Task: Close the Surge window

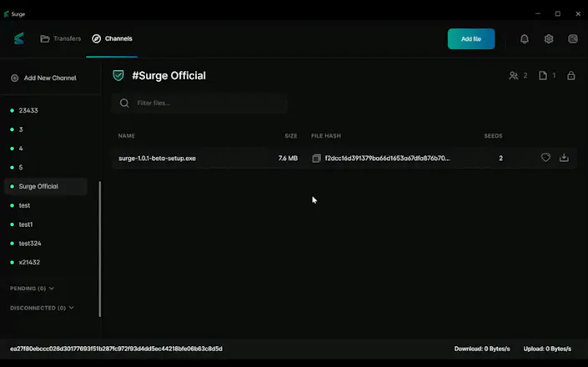Action: point(578,14)
